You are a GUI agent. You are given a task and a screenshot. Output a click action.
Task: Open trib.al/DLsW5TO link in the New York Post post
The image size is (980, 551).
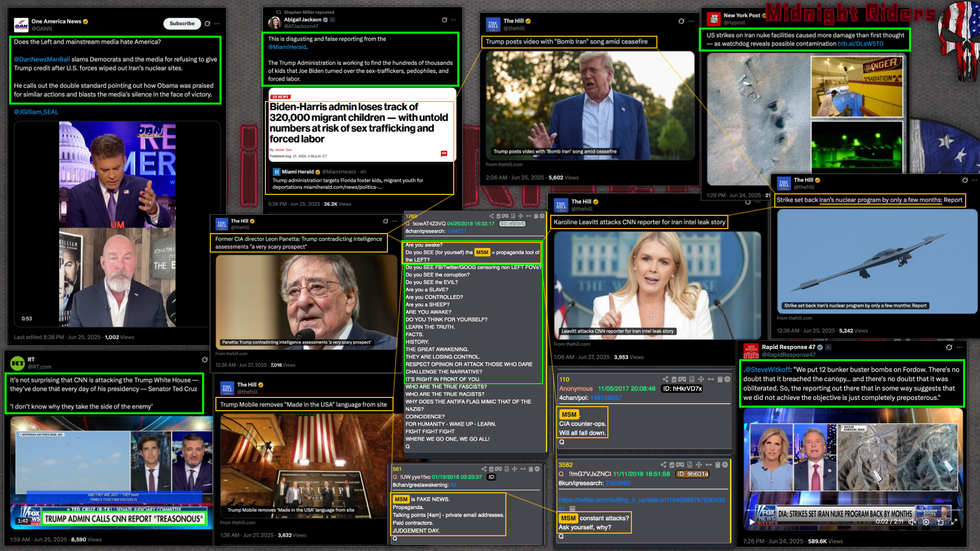pos(861,44)
